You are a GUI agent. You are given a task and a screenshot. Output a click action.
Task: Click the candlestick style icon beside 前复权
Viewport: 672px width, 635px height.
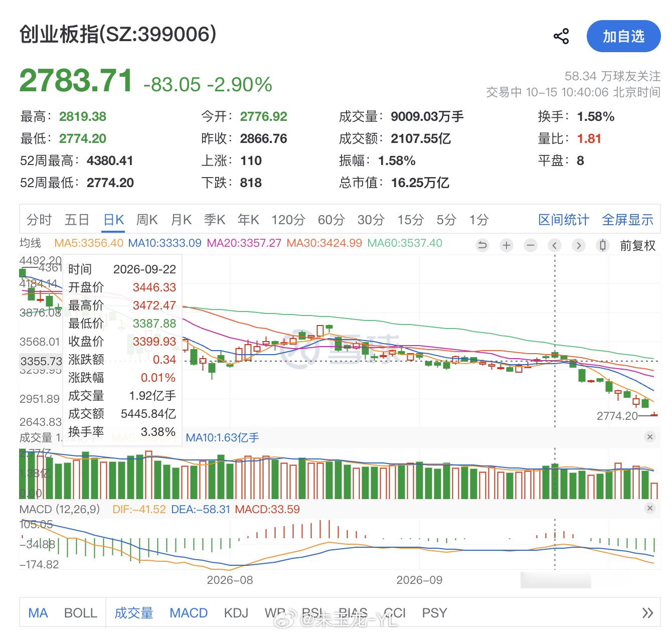coord(603,245)
